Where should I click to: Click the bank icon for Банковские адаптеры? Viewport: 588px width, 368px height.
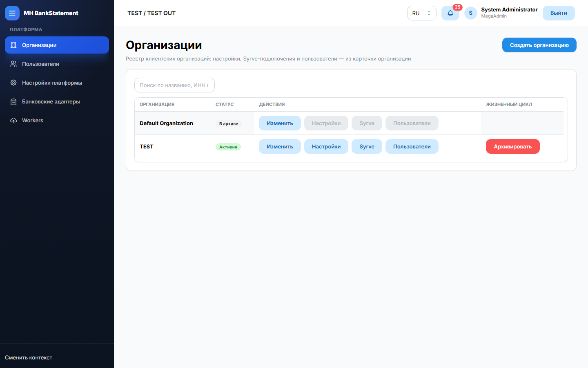13,101
